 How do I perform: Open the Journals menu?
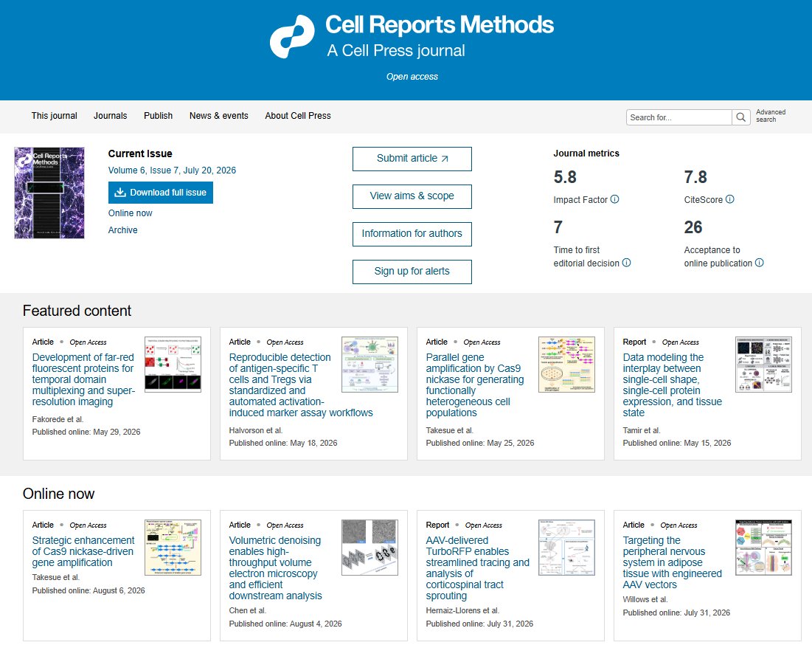[111, 116]
